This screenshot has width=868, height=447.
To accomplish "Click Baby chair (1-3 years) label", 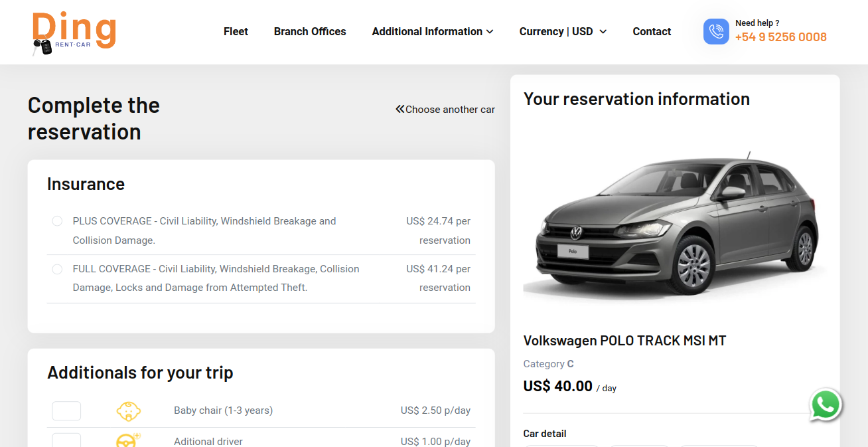I will pyautogui.click(x=223, y=410).
